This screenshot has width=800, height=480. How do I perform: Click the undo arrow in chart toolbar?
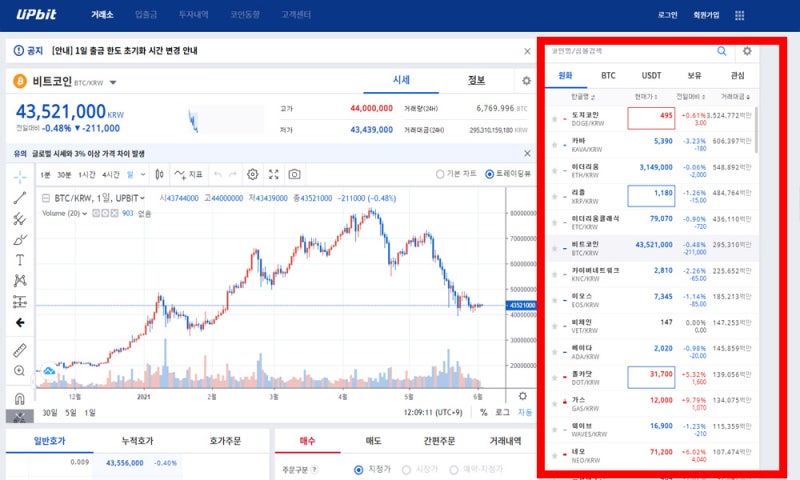pos(218,174)
